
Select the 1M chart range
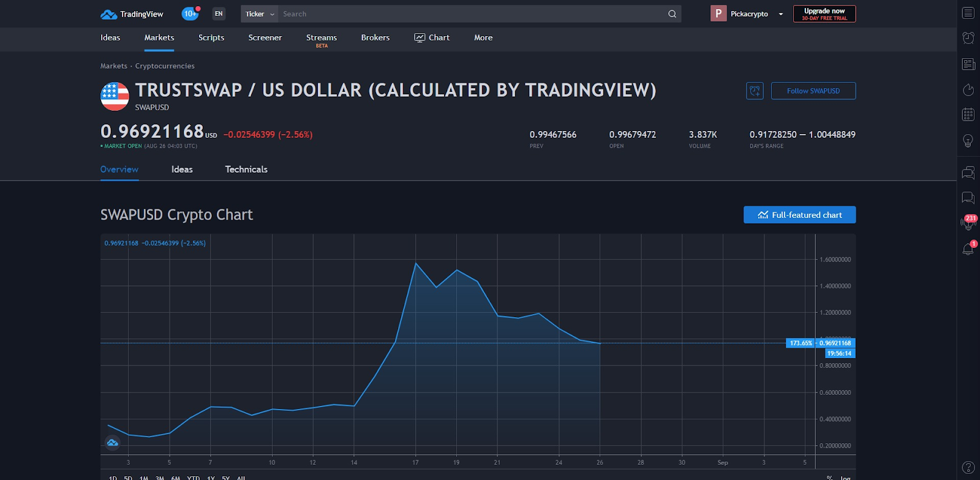pyautogui.click(x=144, y=478)
